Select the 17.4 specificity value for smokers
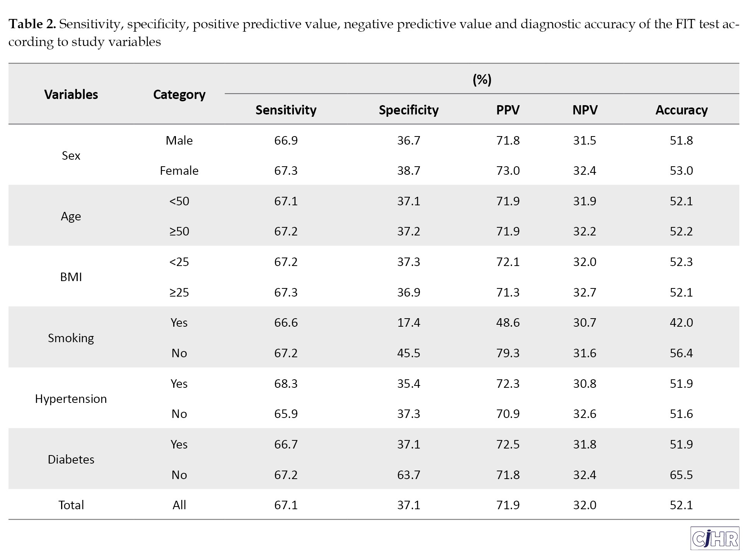This screenshot has width=756, height=556. click(x=408, y=322)
